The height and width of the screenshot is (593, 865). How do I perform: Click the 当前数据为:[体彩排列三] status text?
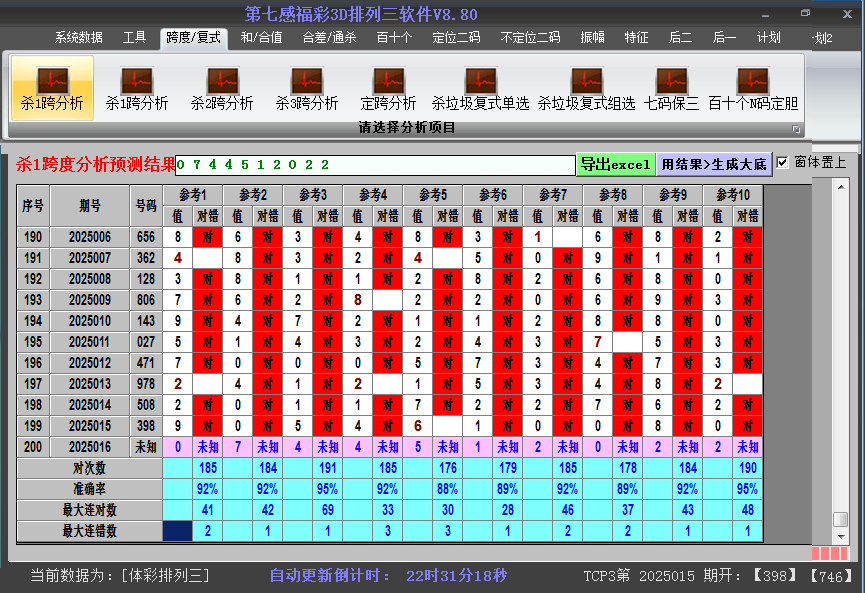click(120, 576)
